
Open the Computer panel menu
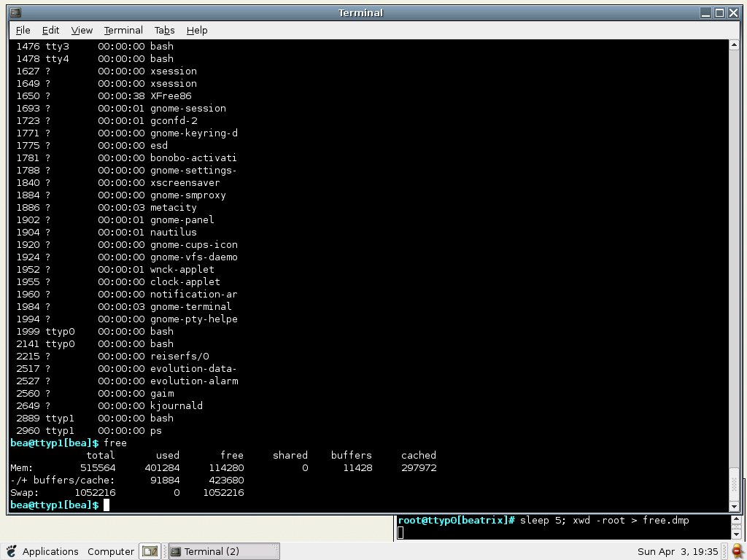[111, 551]
